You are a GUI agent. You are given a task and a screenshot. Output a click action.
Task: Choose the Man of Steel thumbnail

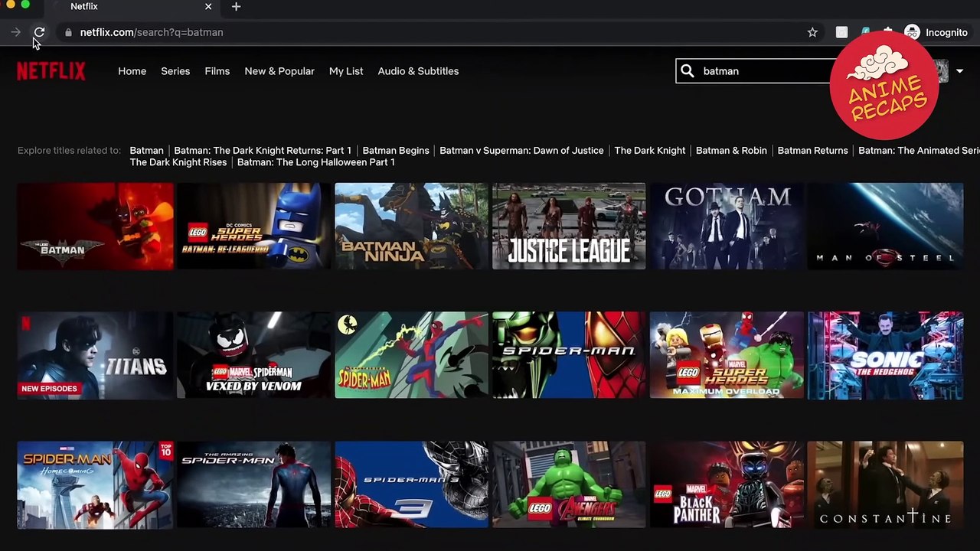point(885,226)
